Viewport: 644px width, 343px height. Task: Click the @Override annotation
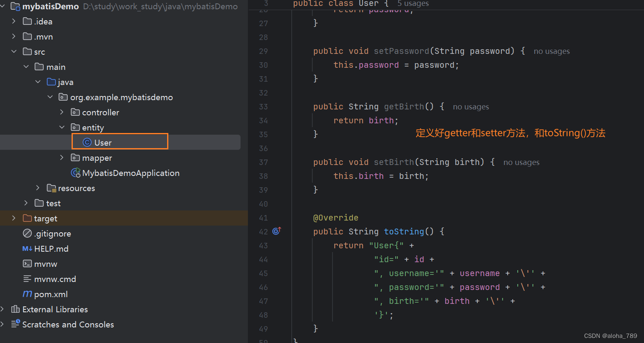click(x=336, y=218)
